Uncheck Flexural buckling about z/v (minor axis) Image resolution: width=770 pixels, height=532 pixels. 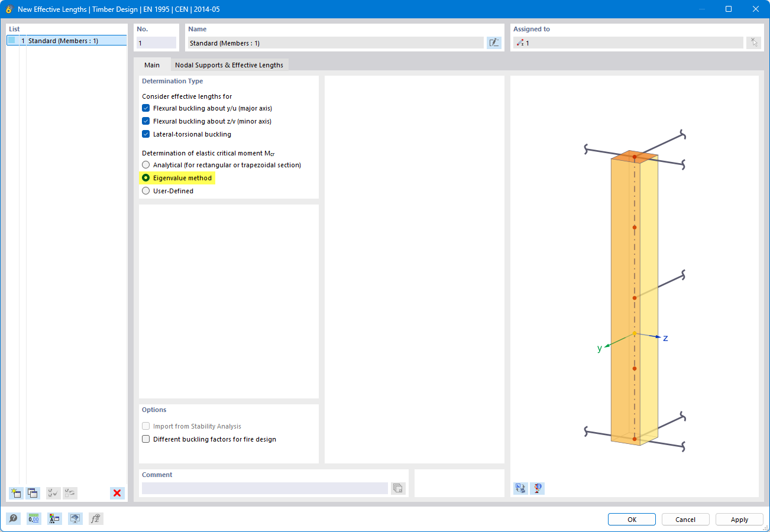[146, 121]
